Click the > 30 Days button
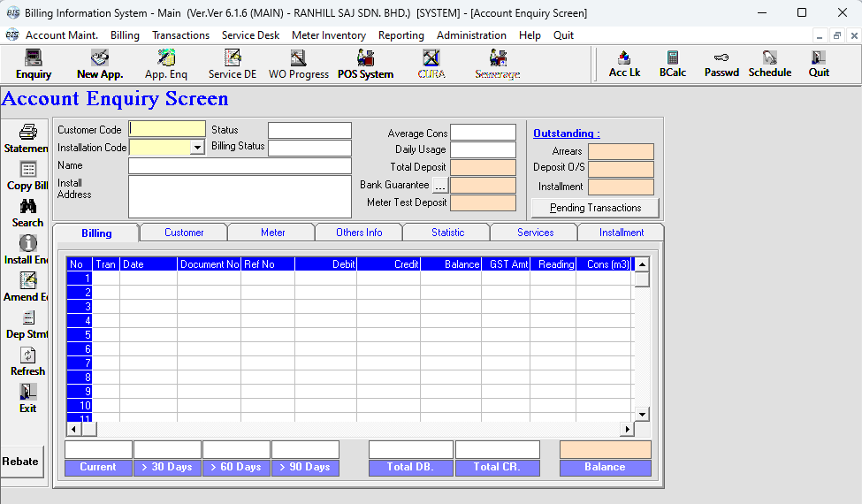The height and width of the screenshot is (504, 862). pos(167,467)
